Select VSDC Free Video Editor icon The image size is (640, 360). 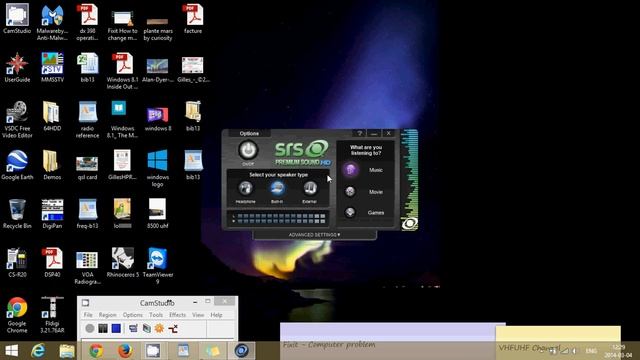pos(17,119)
